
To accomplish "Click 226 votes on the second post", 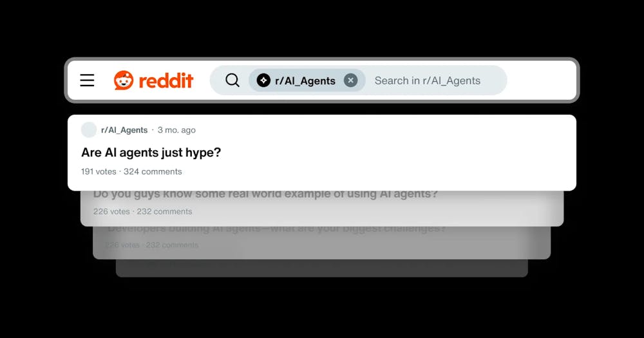I will click(111, 212).
